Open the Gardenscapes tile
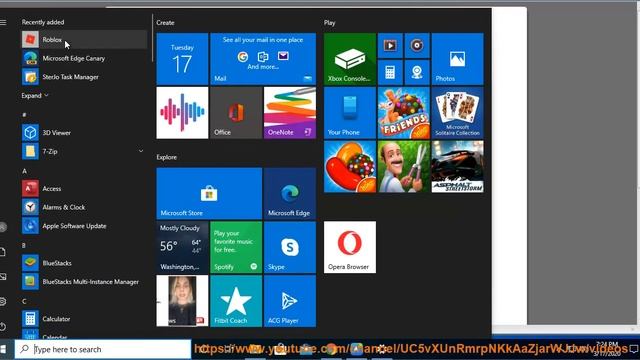Image resolution: width=640 pixels, height=360 pixels. click(404, 167)
